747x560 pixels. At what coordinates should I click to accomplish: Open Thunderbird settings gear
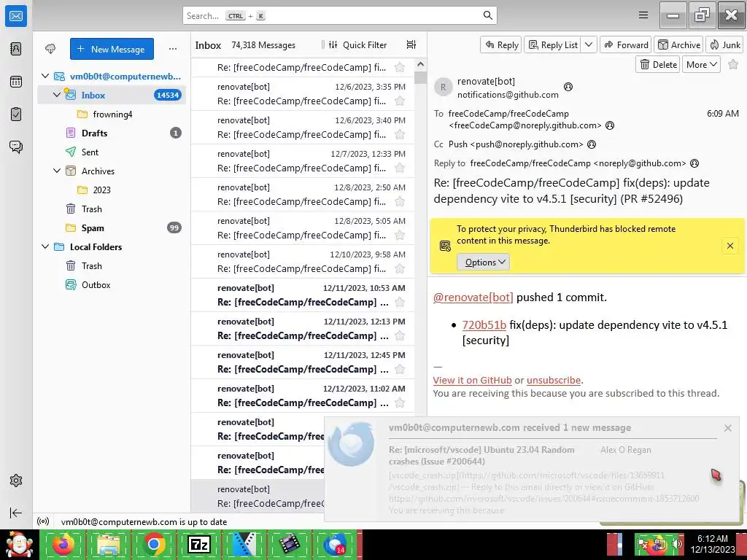[16, 481]
